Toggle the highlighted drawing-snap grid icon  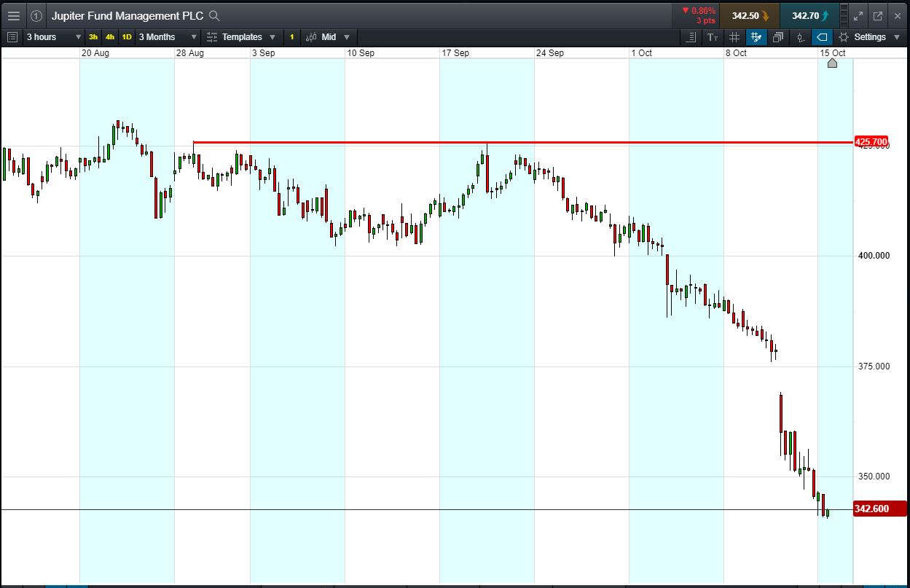tap(756, 37)
